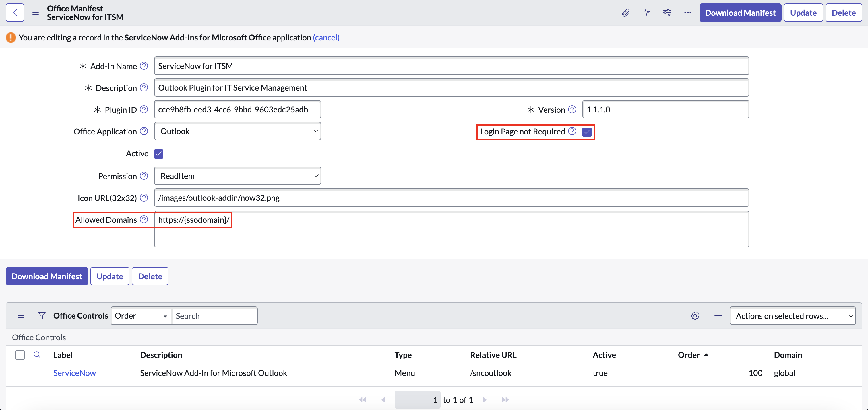868x410 pixels.
Task: Collapse the Office Controls related list
Action: point(718,316)
